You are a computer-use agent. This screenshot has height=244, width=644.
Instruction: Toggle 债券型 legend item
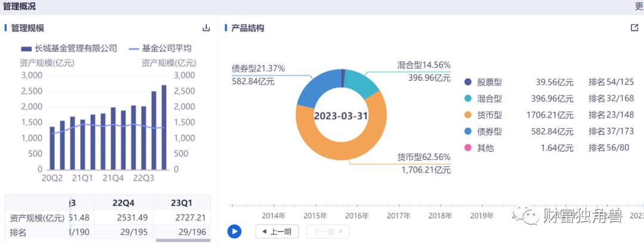pos(483,131)
